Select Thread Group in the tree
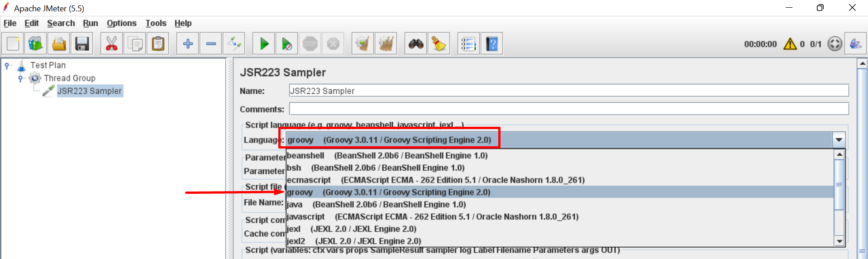The image size is (868, 259). click(70, 78)
